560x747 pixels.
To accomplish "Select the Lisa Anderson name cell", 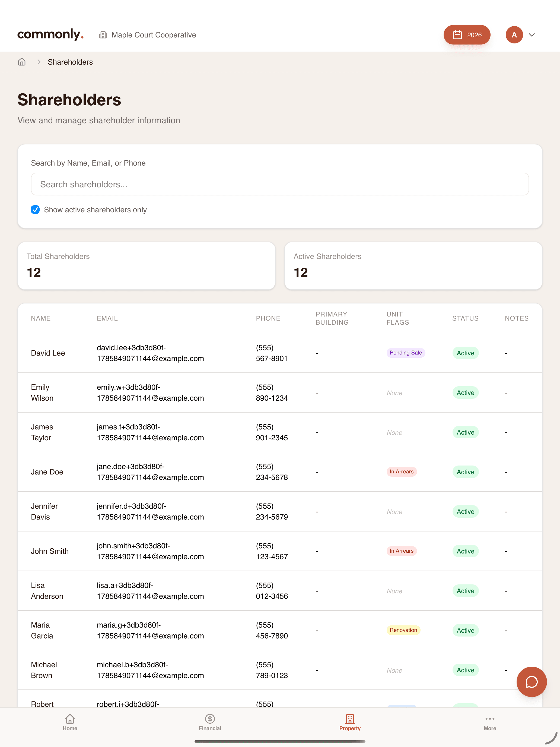I will pos(47,591).
